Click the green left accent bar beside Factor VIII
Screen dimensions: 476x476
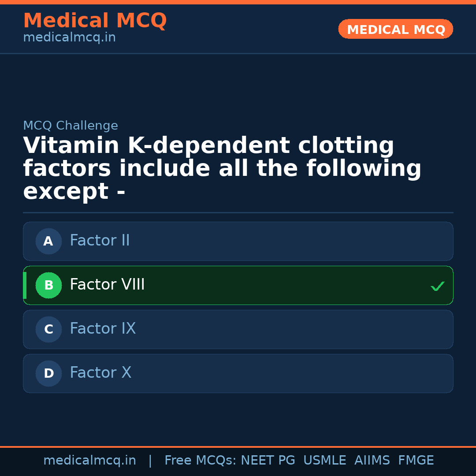pos(24,285)
